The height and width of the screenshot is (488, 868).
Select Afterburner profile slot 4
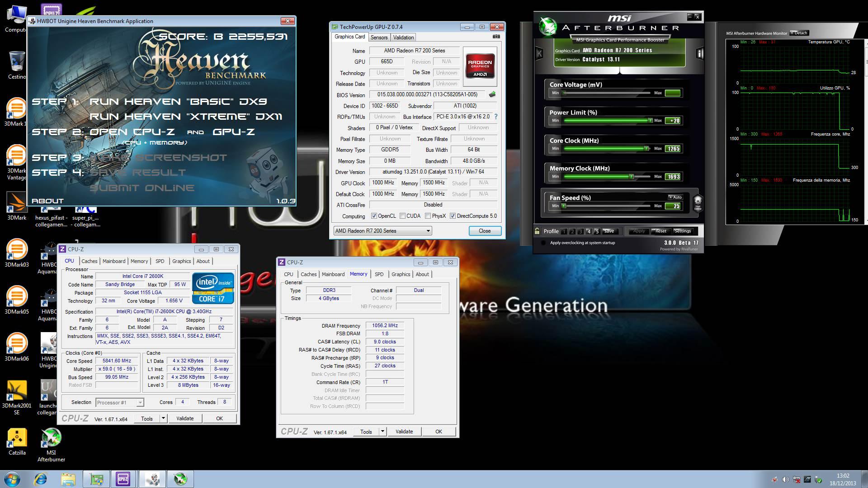click(x=589, y=231)
